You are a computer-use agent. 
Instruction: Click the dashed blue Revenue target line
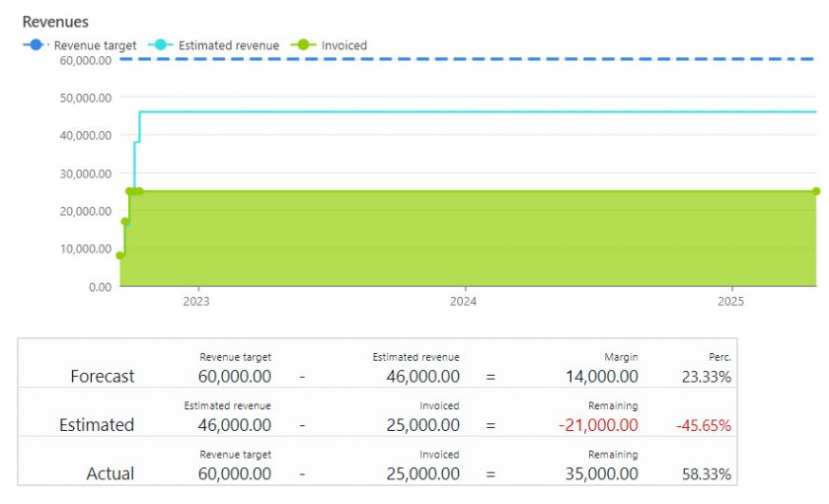[x=474, y=59]
